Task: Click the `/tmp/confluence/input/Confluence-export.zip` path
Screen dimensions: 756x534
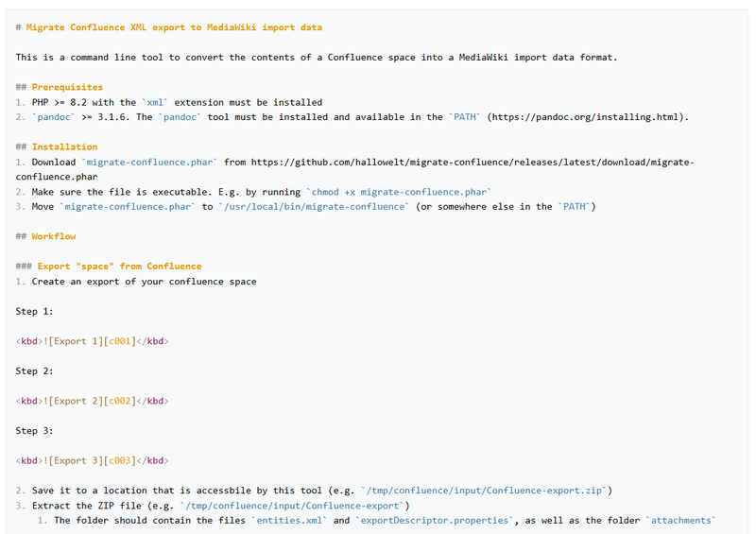Action: coord(484,491)
